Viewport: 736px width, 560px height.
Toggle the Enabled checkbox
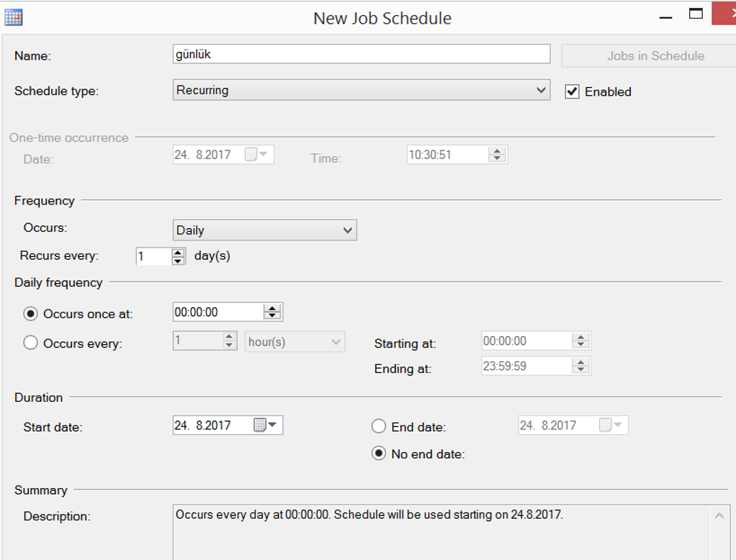[x=573, y=91]
